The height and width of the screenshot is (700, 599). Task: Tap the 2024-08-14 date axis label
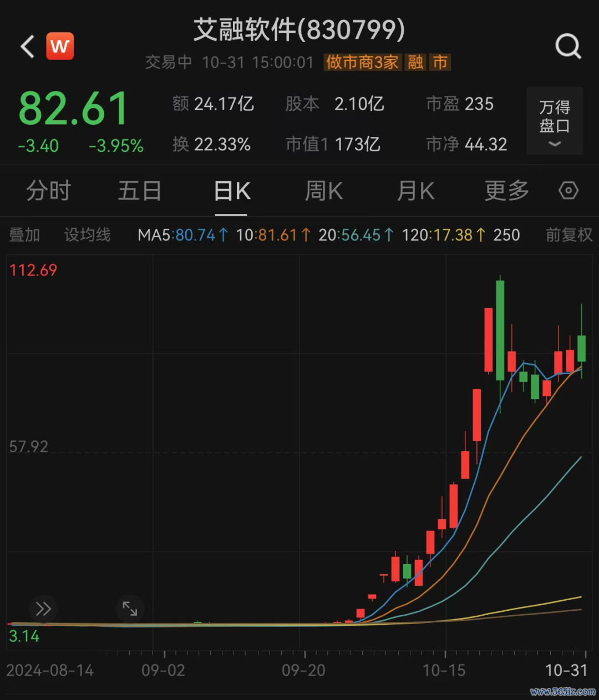(50, 671)
